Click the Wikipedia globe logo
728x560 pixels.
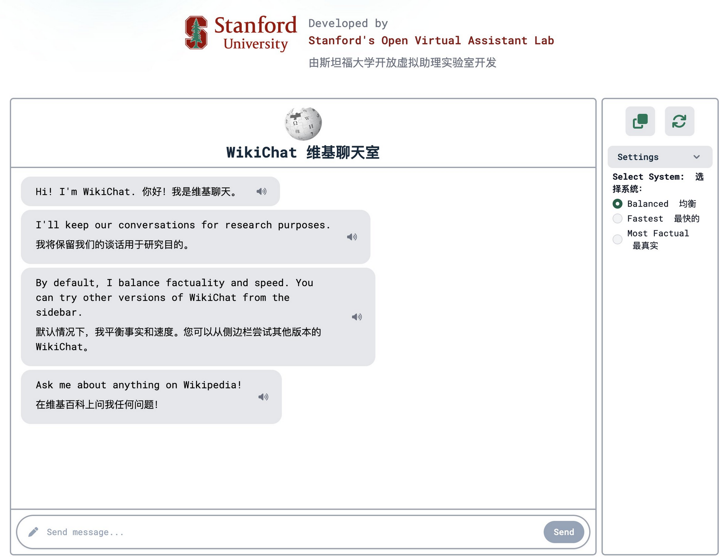click(x=303, y=124)
